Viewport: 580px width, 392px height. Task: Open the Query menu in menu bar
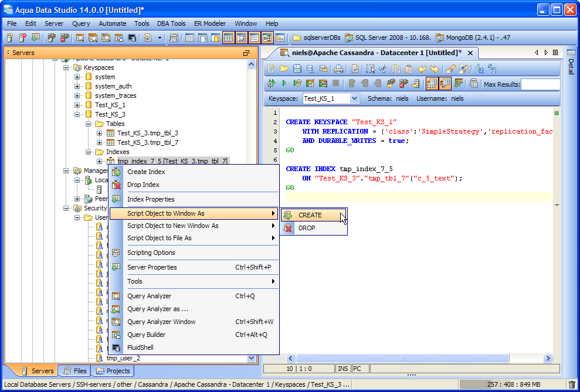[x=81, y=23]
